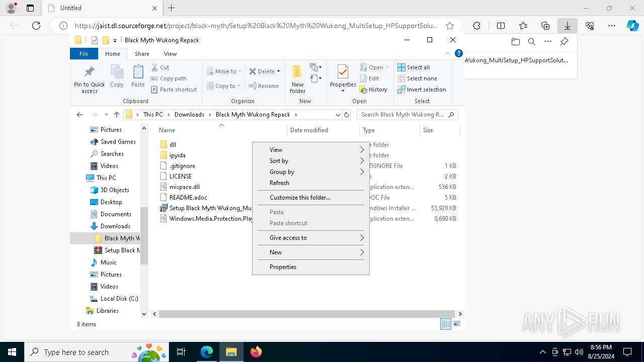644x362 pixels.
Task: Open downloads folder icon in Edge downloads panel
Action: coord(515,42)
